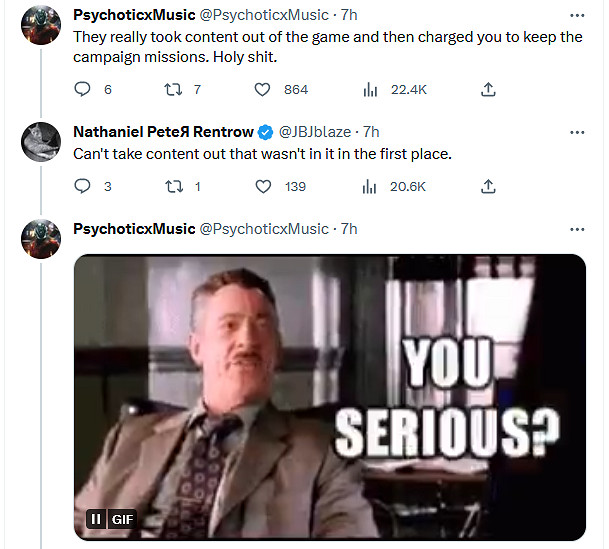This screenshot has width=609, height=549.
Task: Pause the 'You Serious?' GIF
Action: (96, 519)
